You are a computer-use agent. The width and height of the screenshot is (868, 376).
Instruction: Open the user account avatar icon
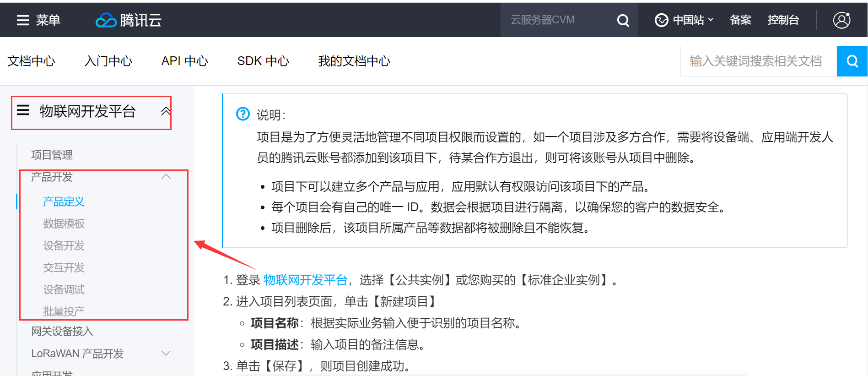click(x=841, y=20)
